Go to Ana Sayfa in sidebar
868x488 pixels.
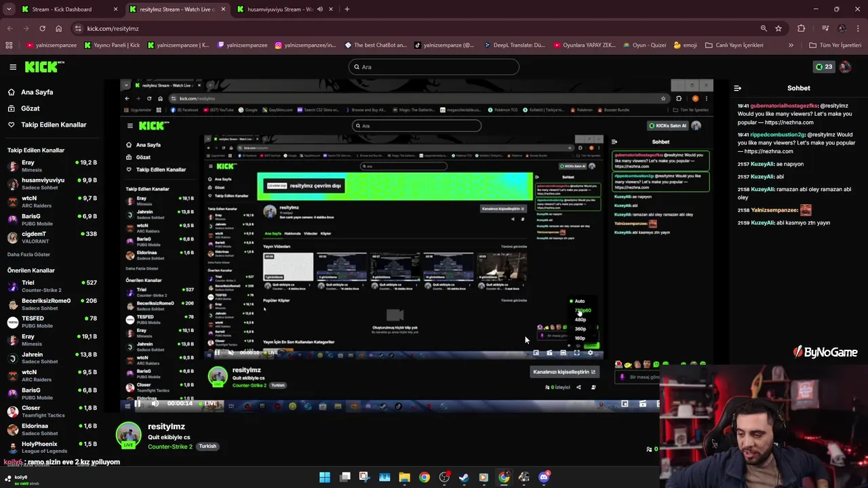click(x=30, y=92)
